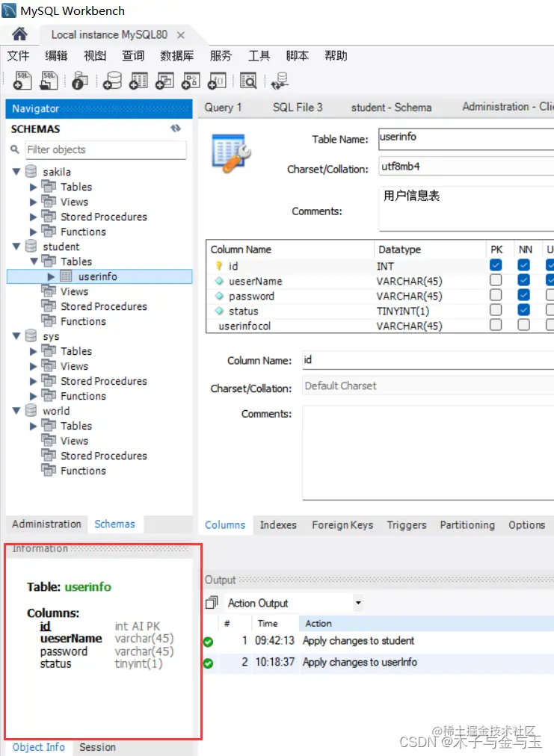Image resolution: width=554 pixels, height=756 pixels.
Task: Toggle NN checkbox for password column
Action: (523, 295)
